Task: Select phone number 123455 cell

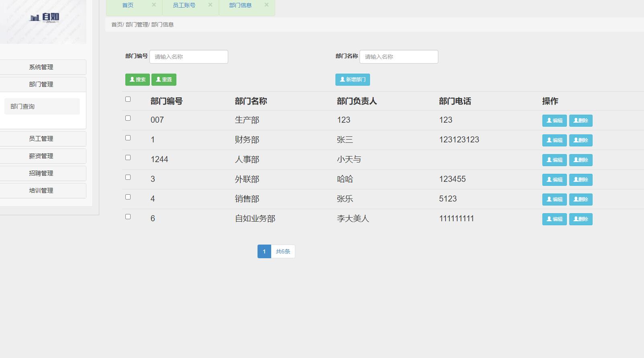Action: click(452, 179)
